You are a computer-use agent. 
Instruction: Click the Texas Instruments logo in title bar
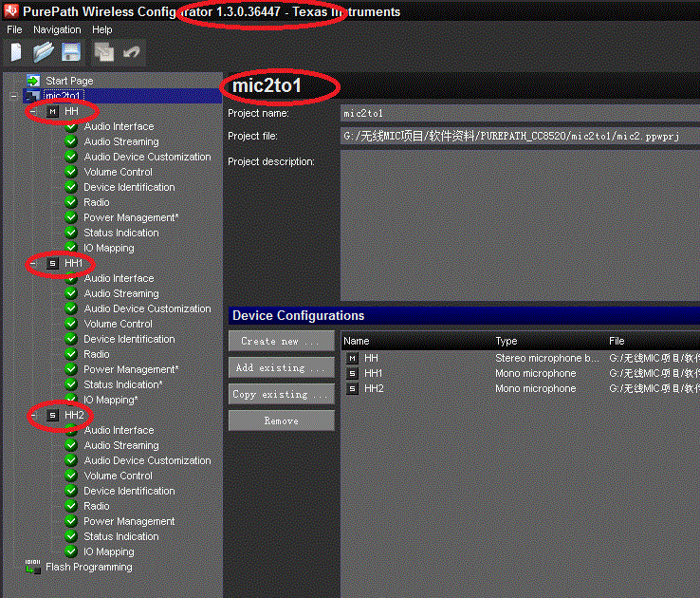[11, 11]
